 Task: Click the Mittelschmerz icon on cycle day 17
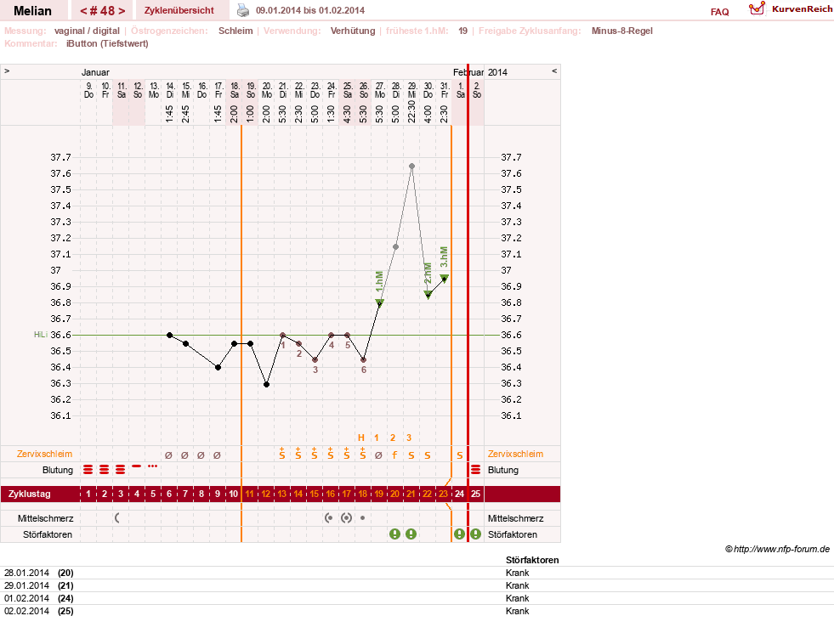point(346,517)
